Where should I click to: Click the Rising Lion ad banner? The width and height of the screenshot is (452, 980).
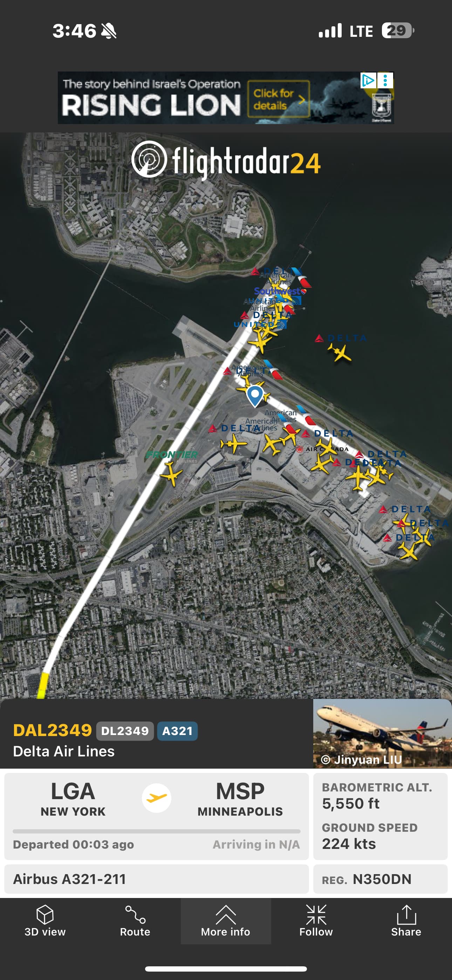(226, 98)
